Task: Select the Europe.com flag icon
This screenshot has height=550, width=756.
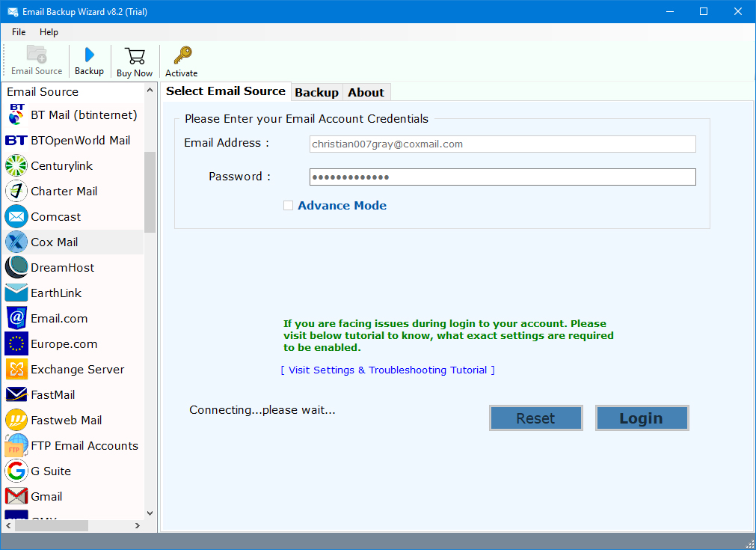Action: (x=16, y=344)
